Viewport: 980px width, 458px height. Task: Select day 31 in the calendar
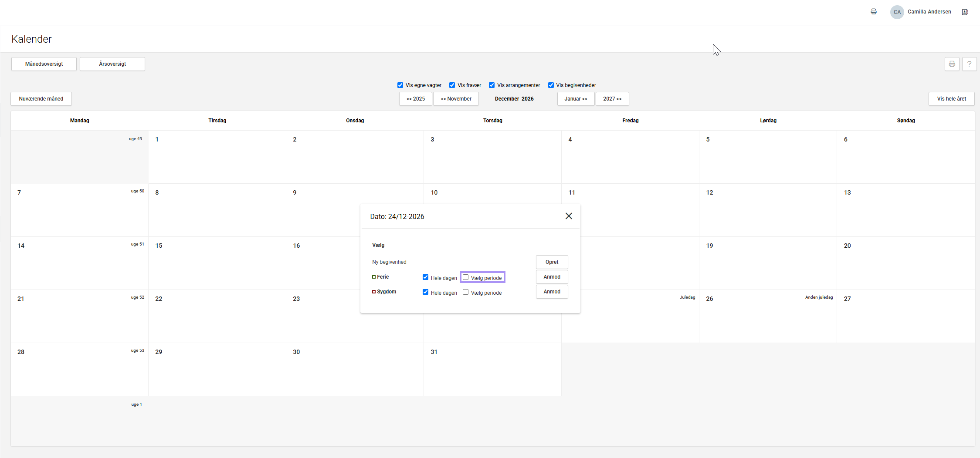tap(492, 369)
